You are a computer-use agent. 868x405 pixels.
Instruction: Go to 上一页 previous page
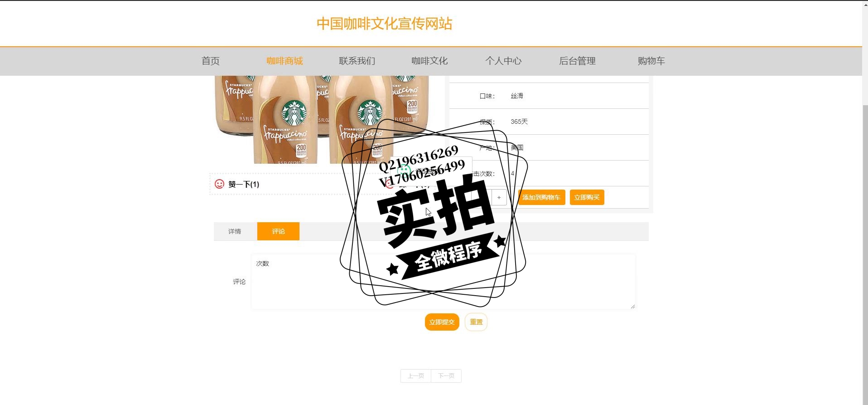coord(416,376)
